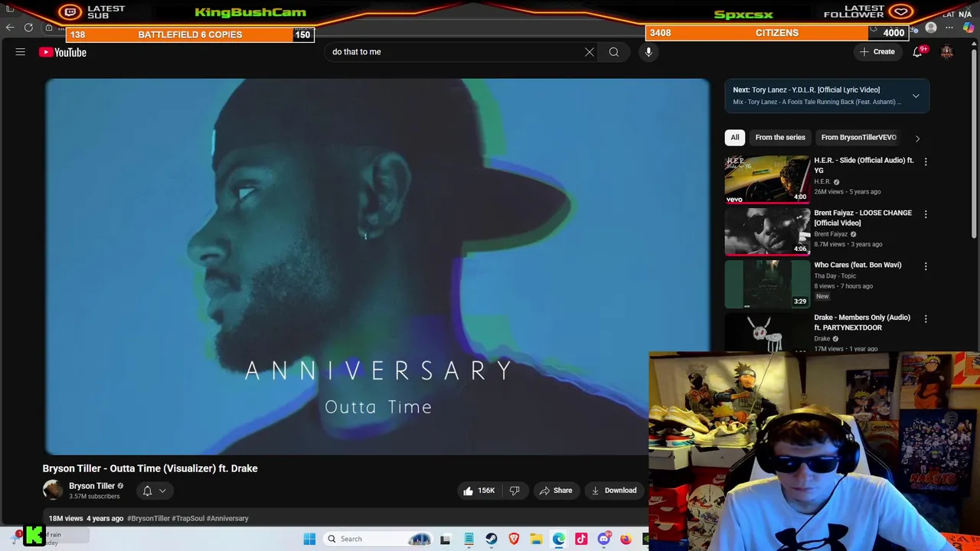Image resolution: width=980 pixels, height=551 pixels.
Task: Clear the search box text
Action: click(x=590, y=52)
